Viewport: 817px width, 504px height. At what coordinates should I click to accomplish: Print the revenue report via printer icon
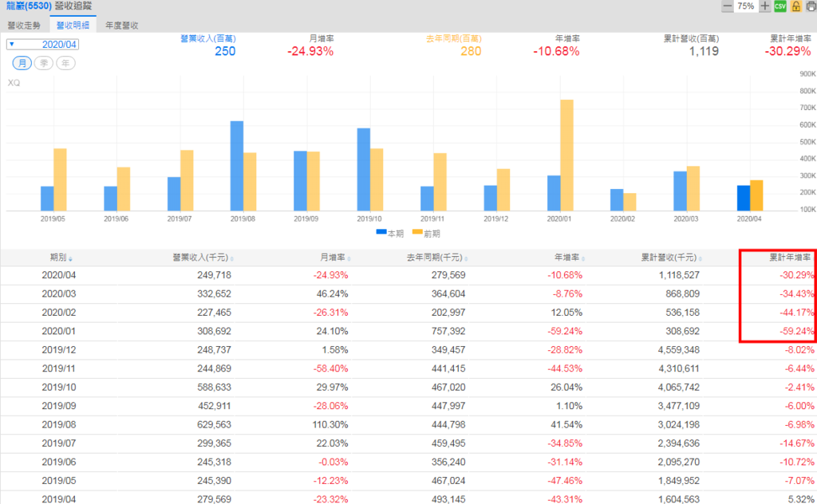coord(811,6)
